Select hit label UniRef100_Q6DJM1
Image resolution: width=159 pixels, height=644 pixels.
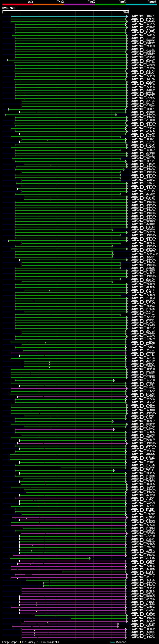(143, 279)
